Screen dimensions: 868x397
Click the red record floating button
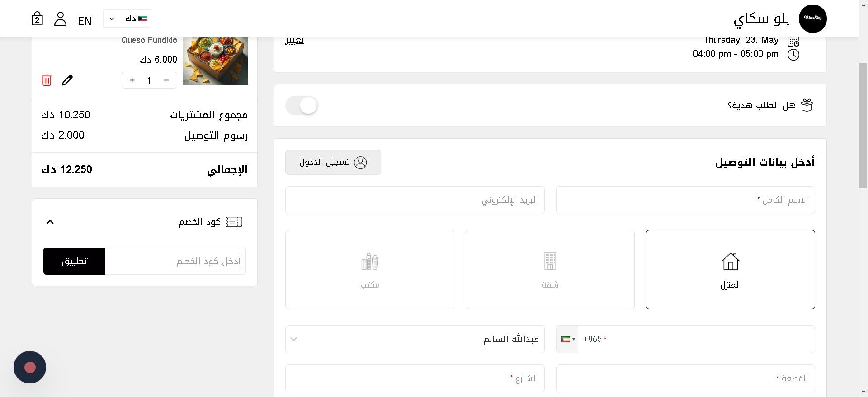tap(30, 367)
